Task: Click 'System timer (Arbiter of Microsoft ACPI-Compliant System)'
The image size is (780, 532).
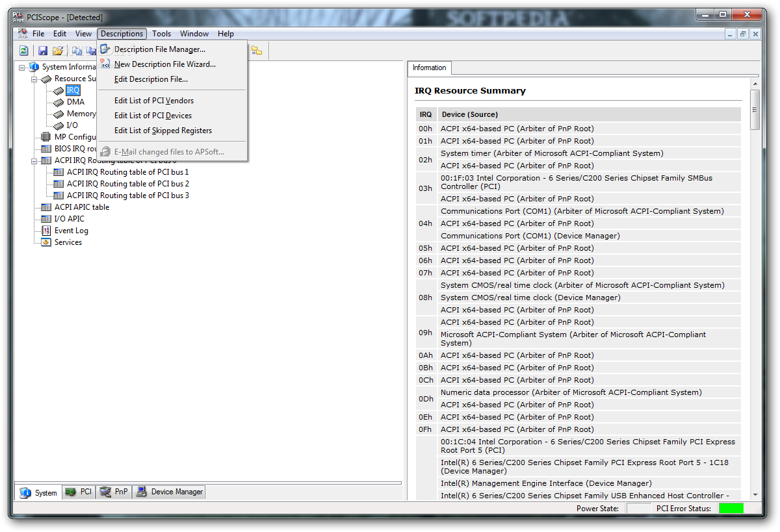Action: pyautogui.click(x=589, y=153)
